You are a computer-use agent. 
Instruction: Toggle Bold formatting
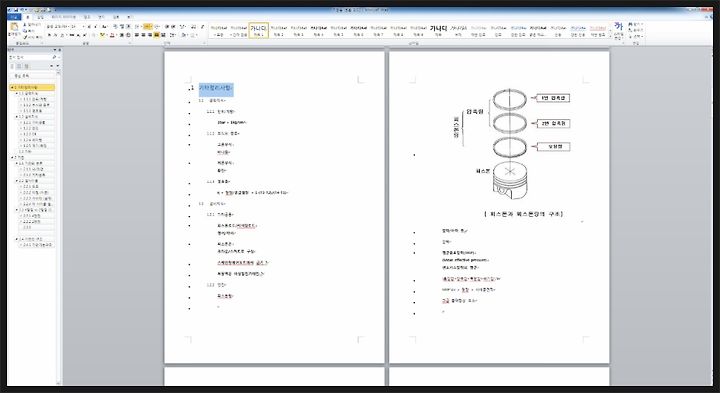pyautogui.click(x=49, y=35)
